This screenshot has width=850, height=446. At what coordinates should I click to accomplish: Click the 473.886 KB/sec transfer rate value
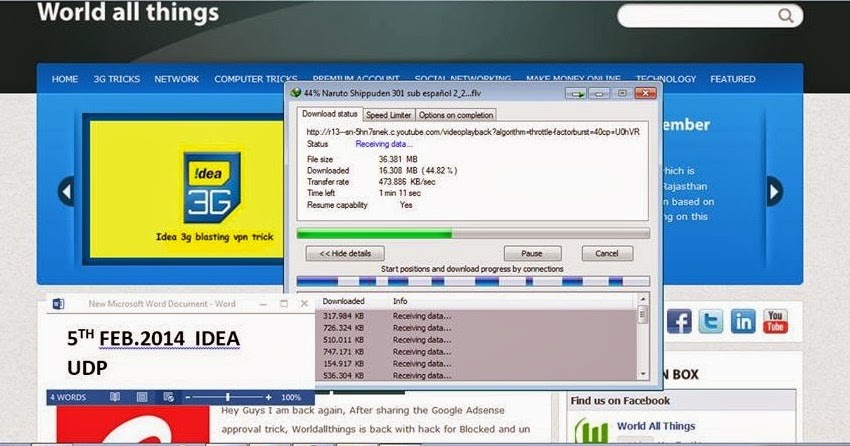(x=407, y=182)
